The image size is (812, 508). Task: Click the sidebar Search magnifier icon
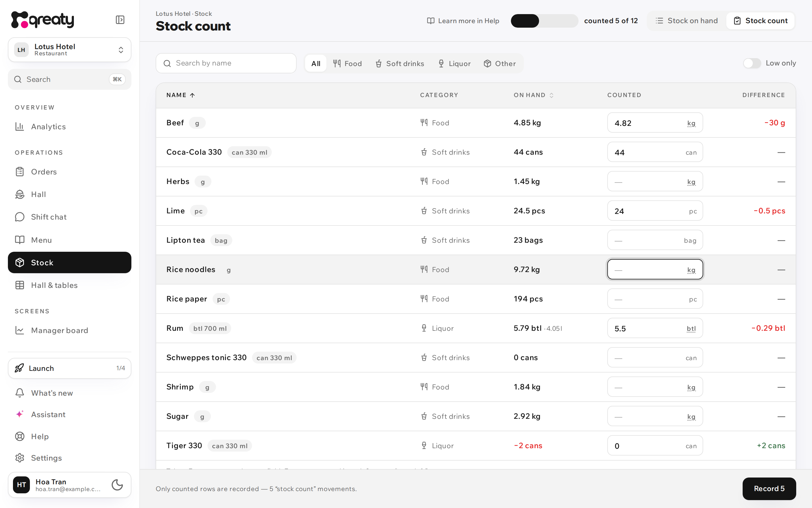pyautogui.click(x=18, y=79)
